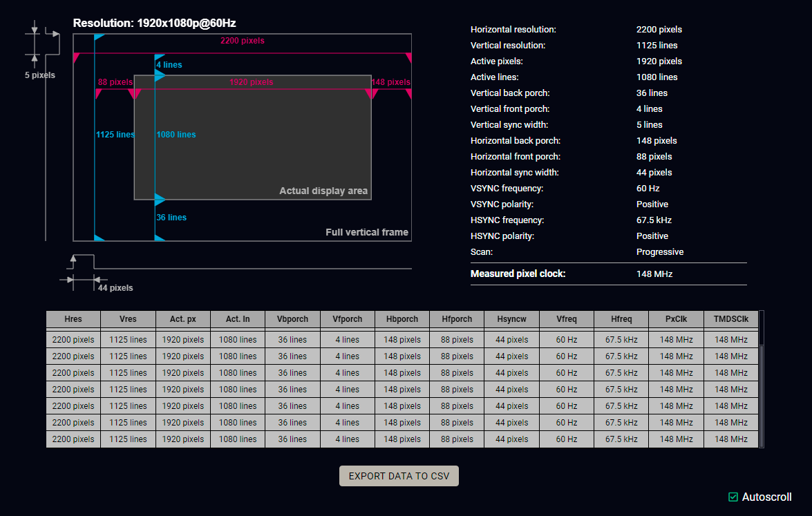
Task: Select the Vbporch column header
Action: (x=292, y=319)
